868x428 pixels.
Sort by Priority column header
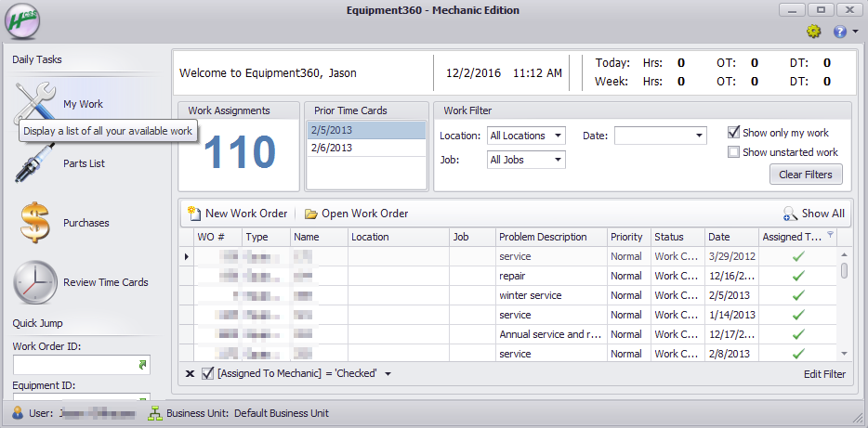coord(629,237)
